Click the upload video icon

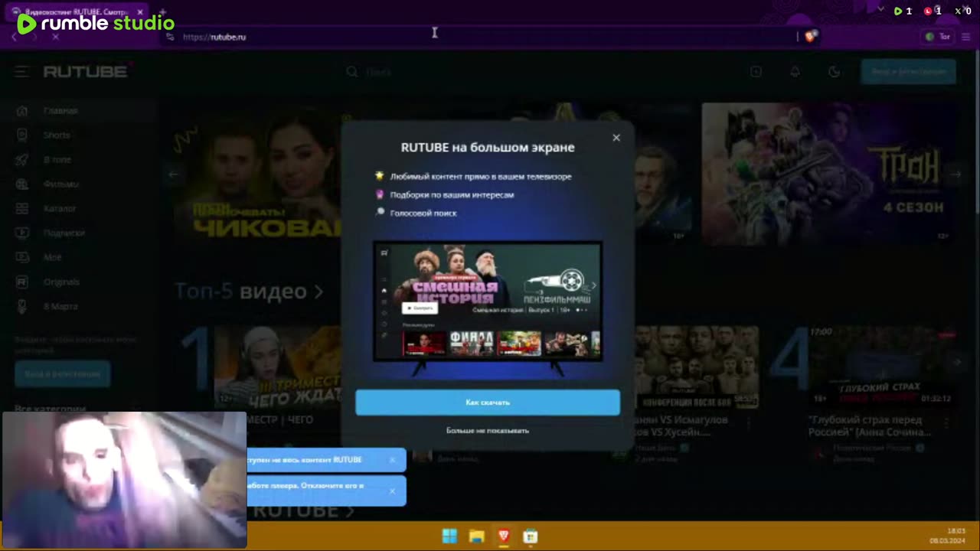pyautogui.click(x=756, y=71)
